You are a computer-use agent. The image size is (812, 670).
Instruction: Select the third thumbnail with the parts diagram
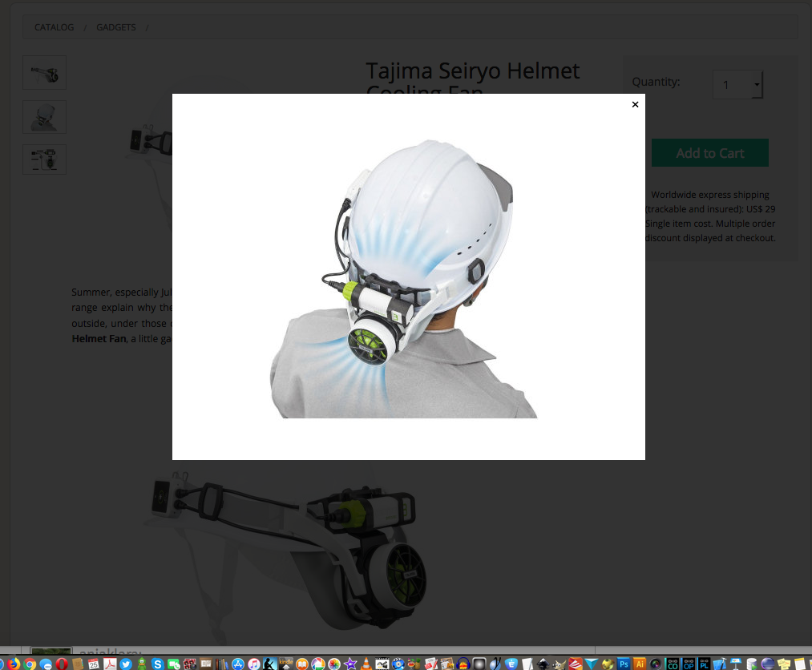(x=45, y=159)
